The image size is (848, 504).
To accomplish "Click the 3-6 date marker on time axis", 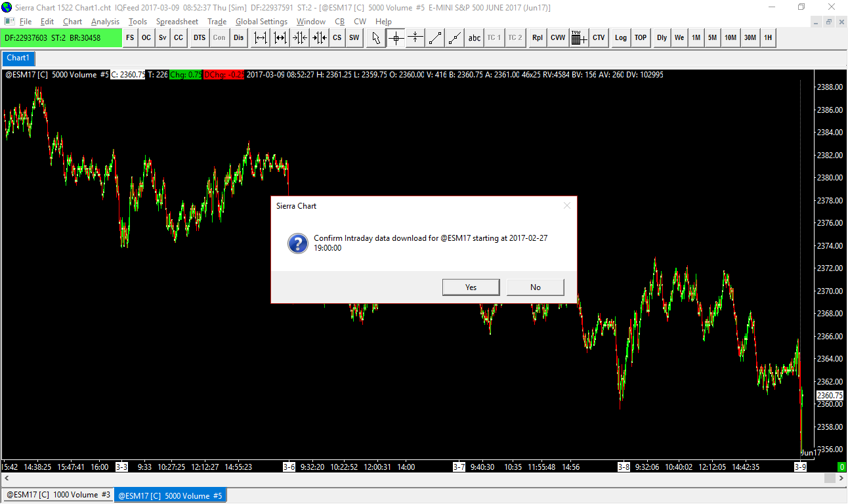I will coord(289,467).
